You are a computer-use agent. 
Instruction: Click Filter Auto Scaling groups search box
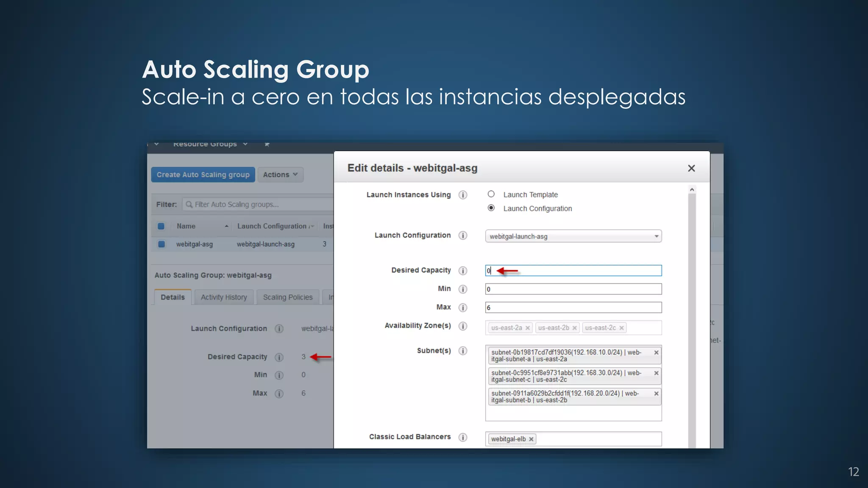pyautogui.click(x=259, y=205)
